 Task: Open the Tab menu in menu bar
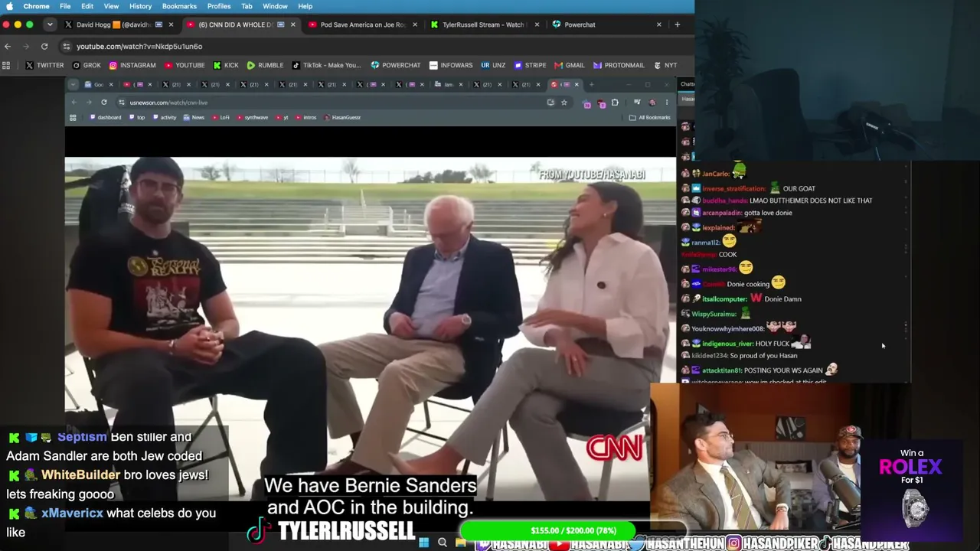(247, 6)
